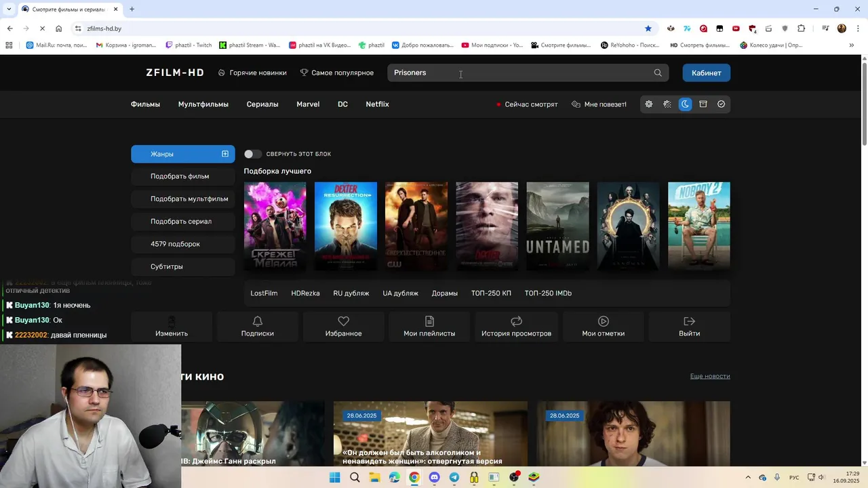Open 'Подобрать фильм' in sidebar
Image resolution: width=868 pixels, height=488 pixels.
[183, 176]
